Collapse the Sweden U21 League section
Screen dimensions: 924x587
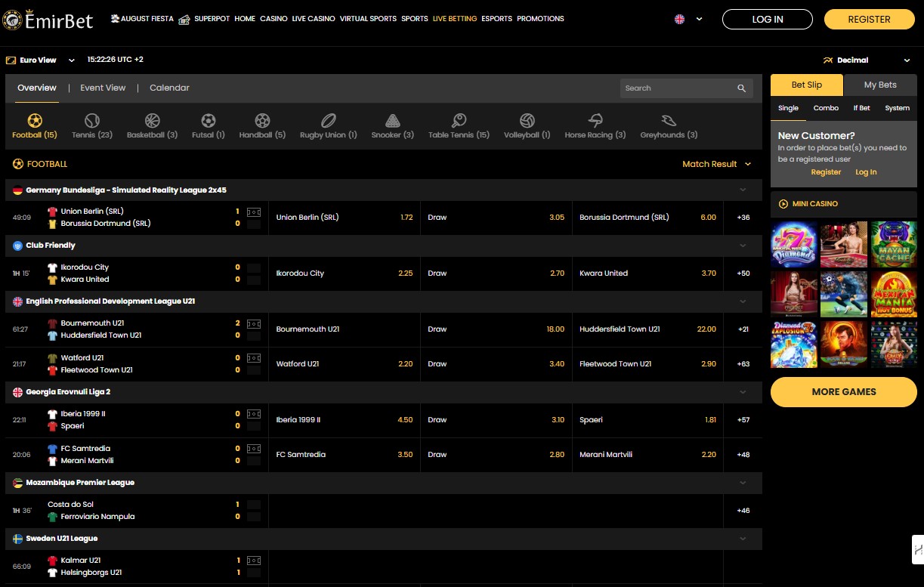(x=743, y=539)
